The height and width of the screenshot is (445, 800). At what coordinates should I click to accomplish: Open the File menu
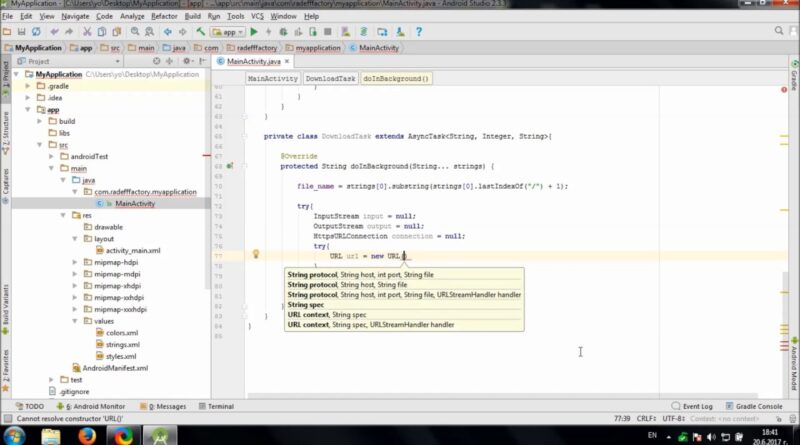8,16
